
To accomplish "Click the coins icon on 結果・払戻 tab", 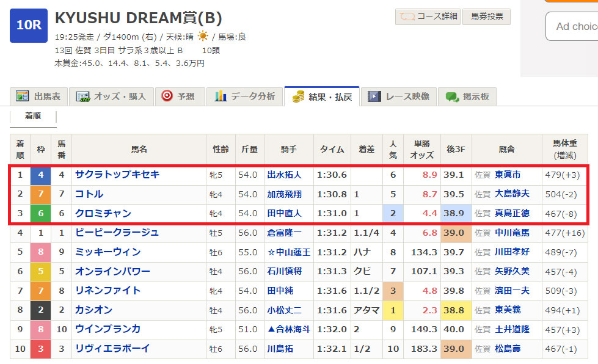I will [x=299, y=96].
